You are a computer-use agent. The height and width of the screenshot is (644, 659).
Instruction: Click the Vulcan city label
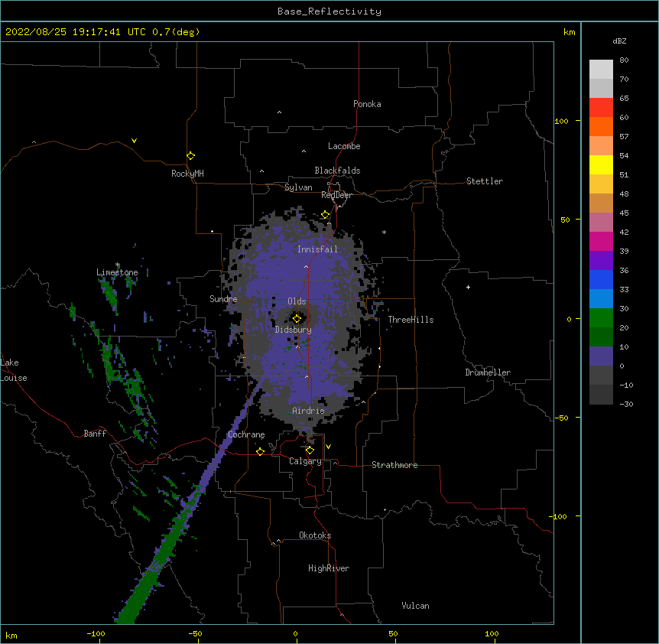coord(415,606)
